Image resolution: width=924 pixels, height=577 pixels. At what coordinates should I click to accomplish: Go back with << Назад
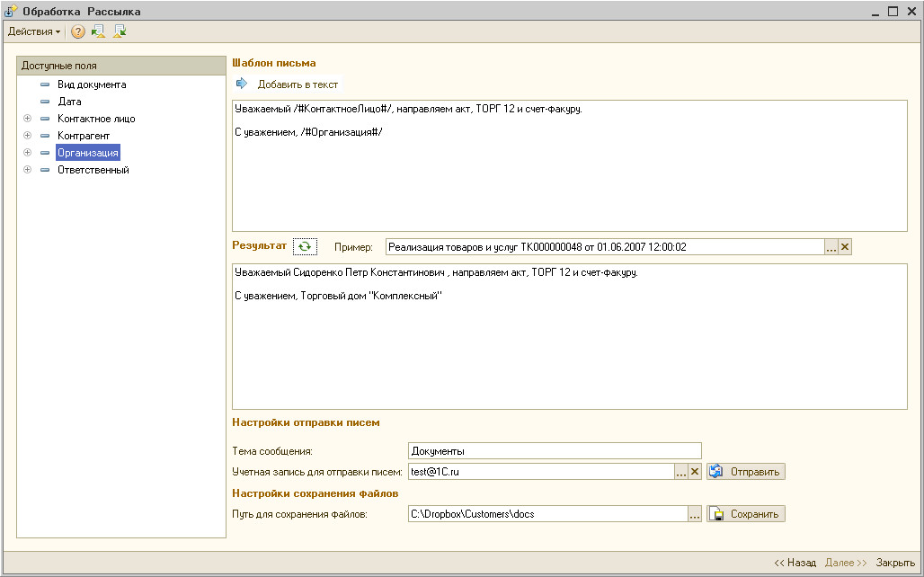point(795,563)
